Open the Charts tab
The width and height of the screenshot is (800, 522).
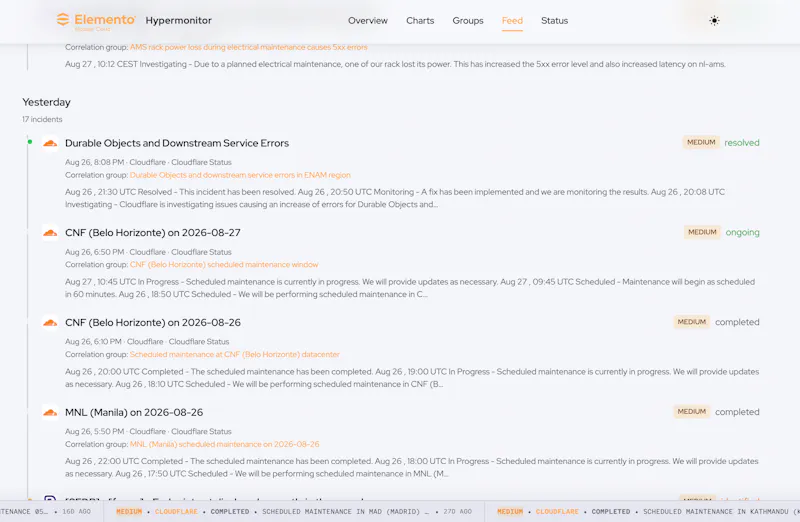click(420, 20)
